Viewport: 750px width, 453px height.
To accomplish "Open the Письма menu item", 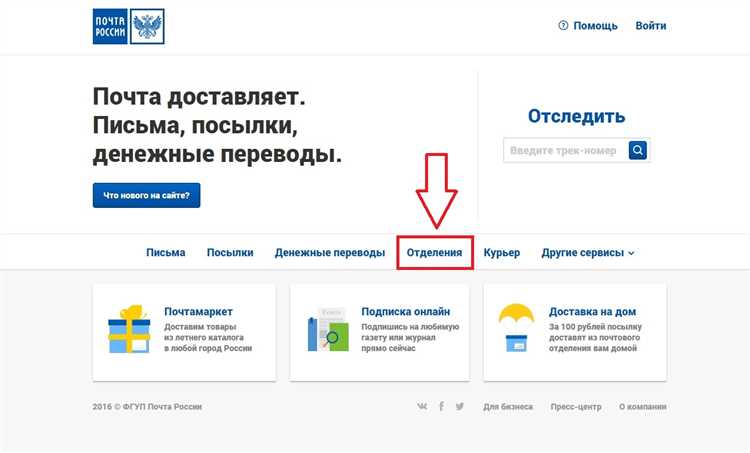I will pos(165,253).
